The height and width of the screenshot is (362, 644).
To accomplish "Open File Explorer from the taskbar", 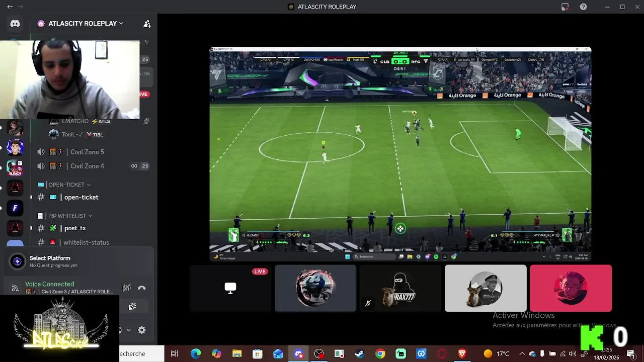I will tap(237, 354).
